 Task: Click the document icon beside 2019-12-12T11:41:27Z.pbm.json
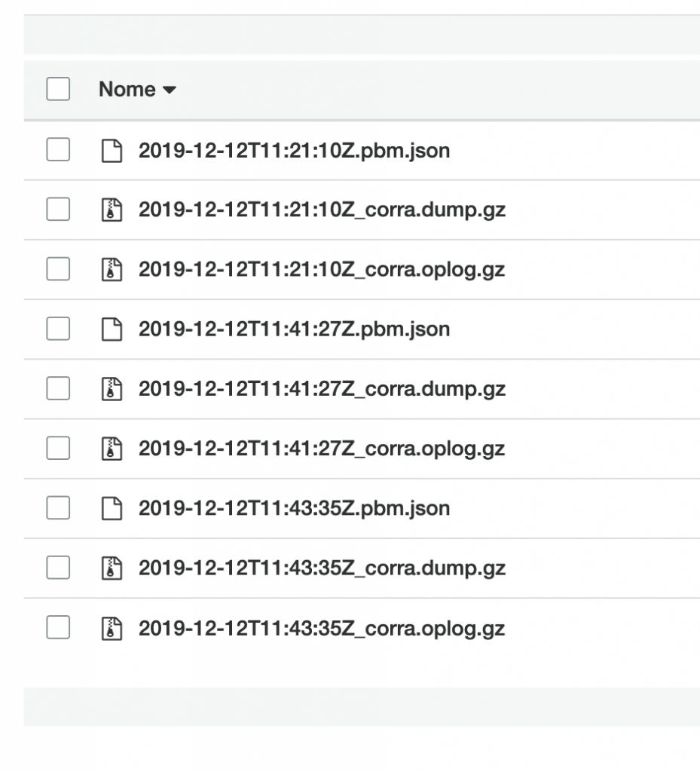[x=113, y=329]
